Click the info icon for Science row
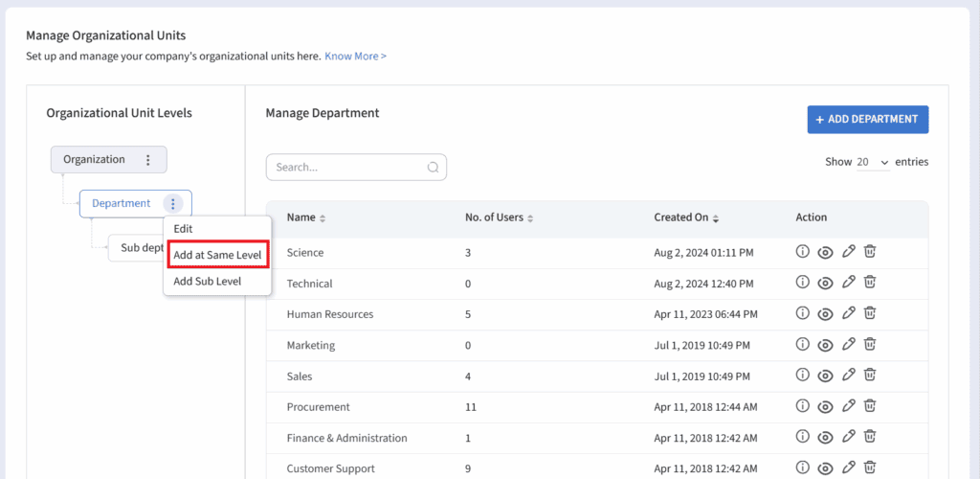Image resolution: width=980 pixels, height=479 pixels. [803, 252]
